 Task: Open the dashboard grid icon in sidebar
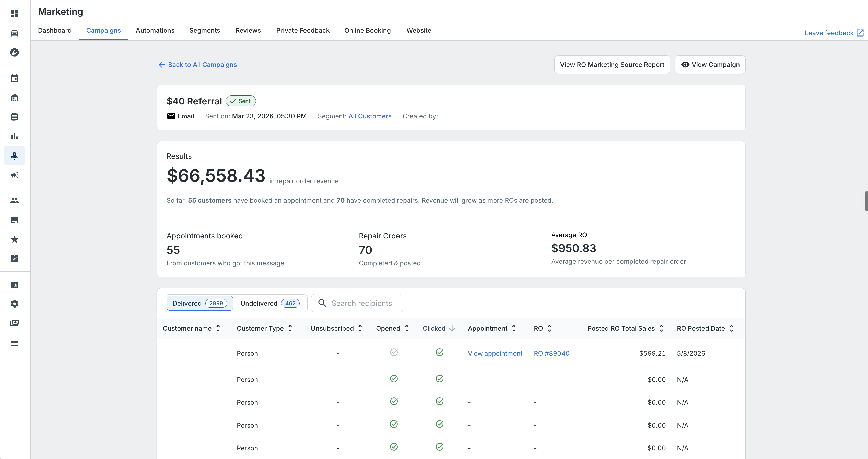click(x=15, y=14)
